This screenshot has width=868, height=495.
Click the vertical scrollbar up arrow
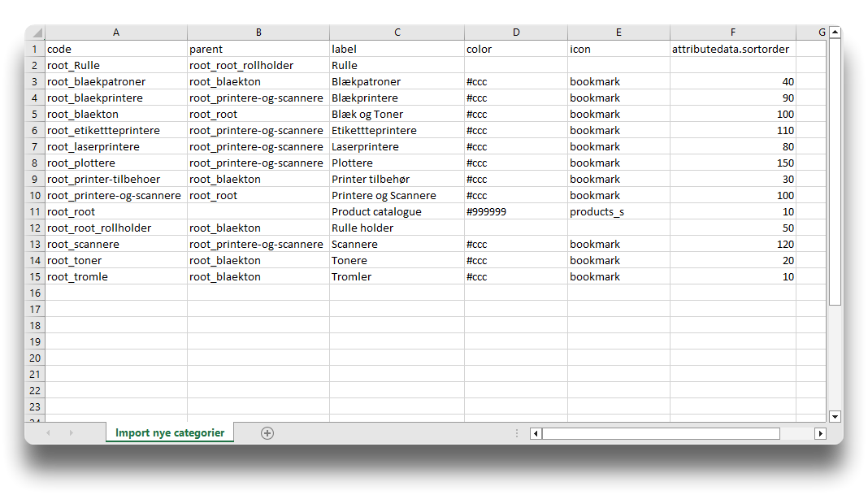coord(835,33)
